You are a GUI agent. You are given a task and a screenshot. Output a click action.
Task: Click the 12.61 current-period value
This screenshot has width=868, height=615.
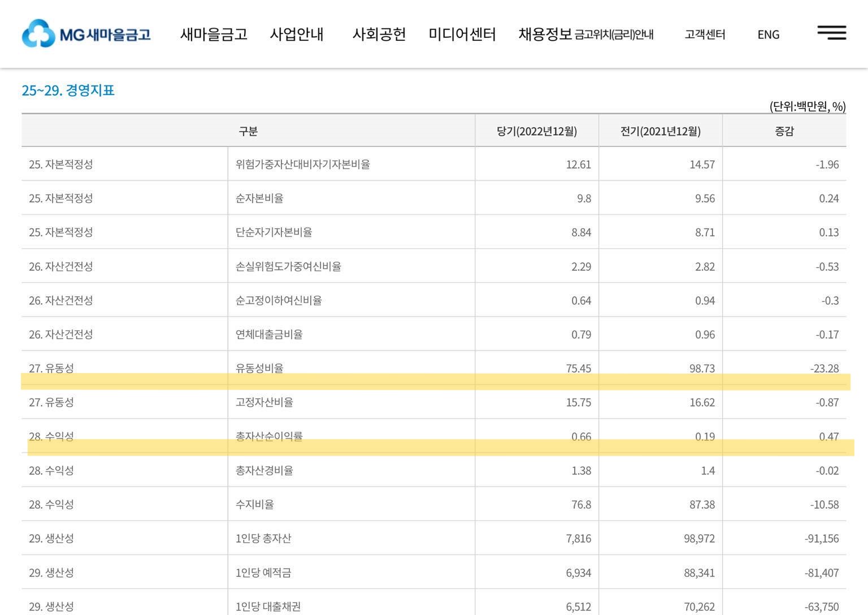(x=579, y=164)
